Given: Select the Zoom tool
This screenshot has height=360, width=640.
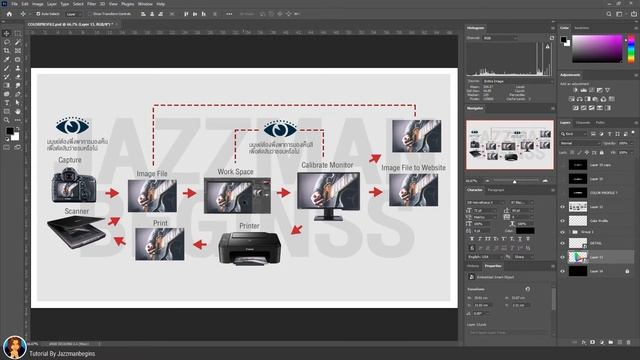Looking at the screenshot, I should coord(7,120).
